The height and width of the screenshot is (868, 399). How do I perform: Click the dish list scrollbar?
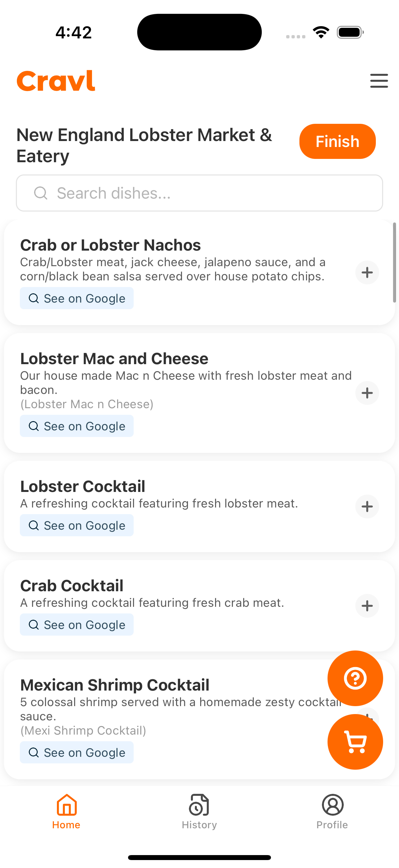pos(394,263)
